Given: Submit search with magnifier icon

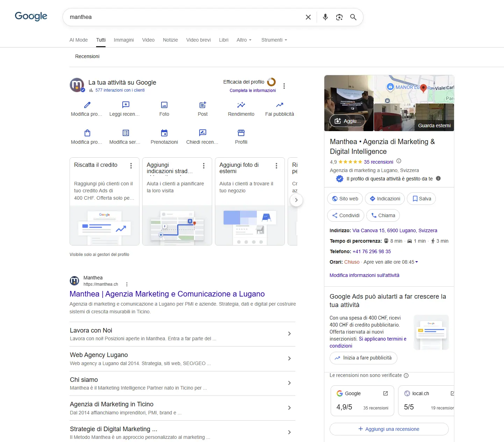Looking at the screenshot, I should pyautogui.click(x=353, y=17).
